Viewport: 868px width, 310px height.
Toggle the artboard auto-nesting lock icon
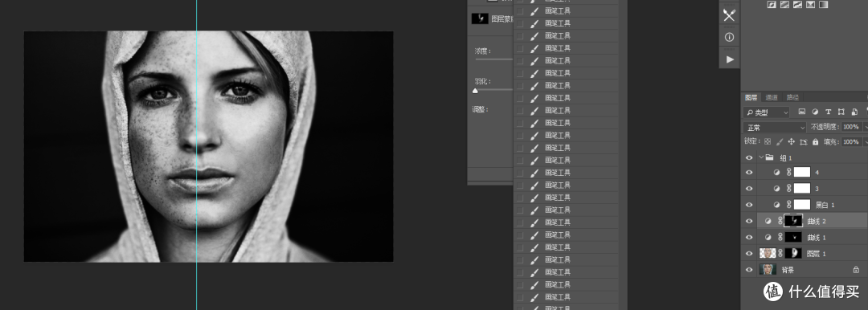pos(803,141)
